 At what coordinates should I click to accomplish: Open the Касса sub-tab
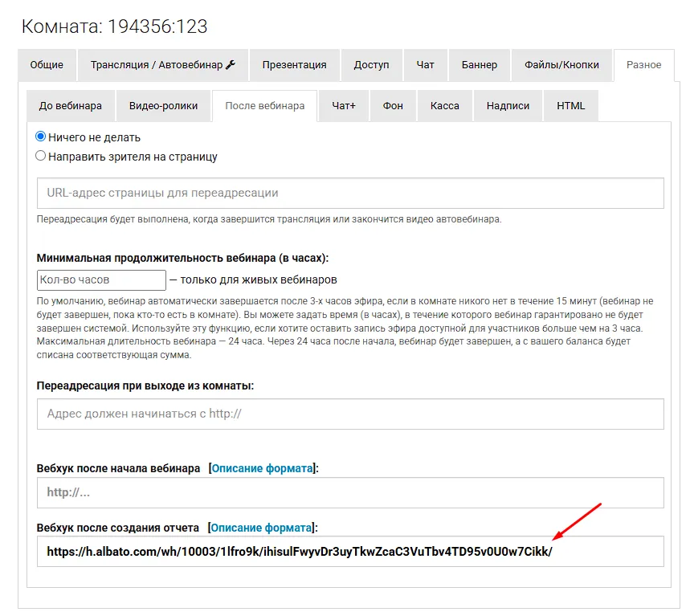[x=445, y=106]
